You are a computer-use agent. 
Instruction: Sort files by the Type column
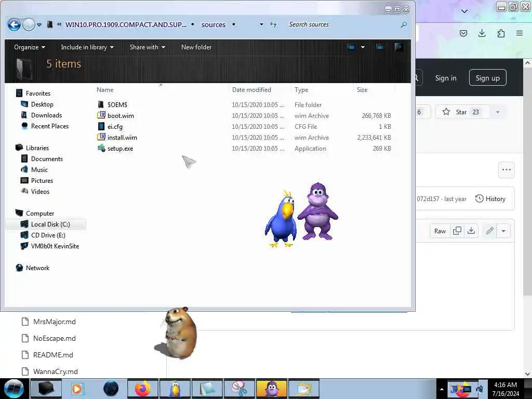[x=301, y=90]
